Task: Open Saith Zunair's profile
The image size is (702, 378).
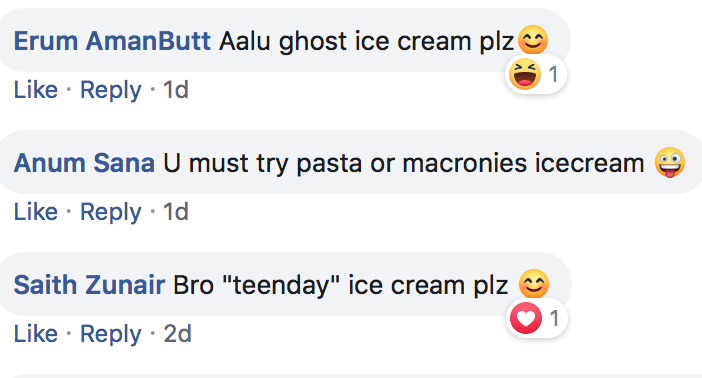Action: click(89, 285)
